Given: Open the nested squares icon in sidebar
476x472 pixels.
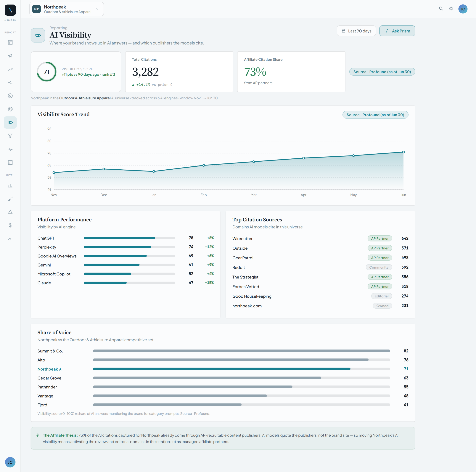Looking at the screenshot, I should tap(10, 162).
